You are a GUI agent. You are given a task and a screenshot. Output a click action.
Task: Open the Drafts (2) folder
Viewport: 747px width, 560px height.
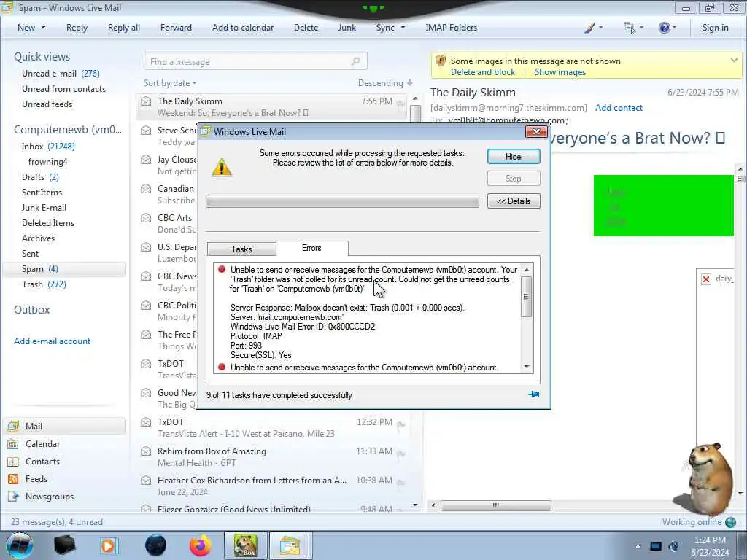point(40,177)
